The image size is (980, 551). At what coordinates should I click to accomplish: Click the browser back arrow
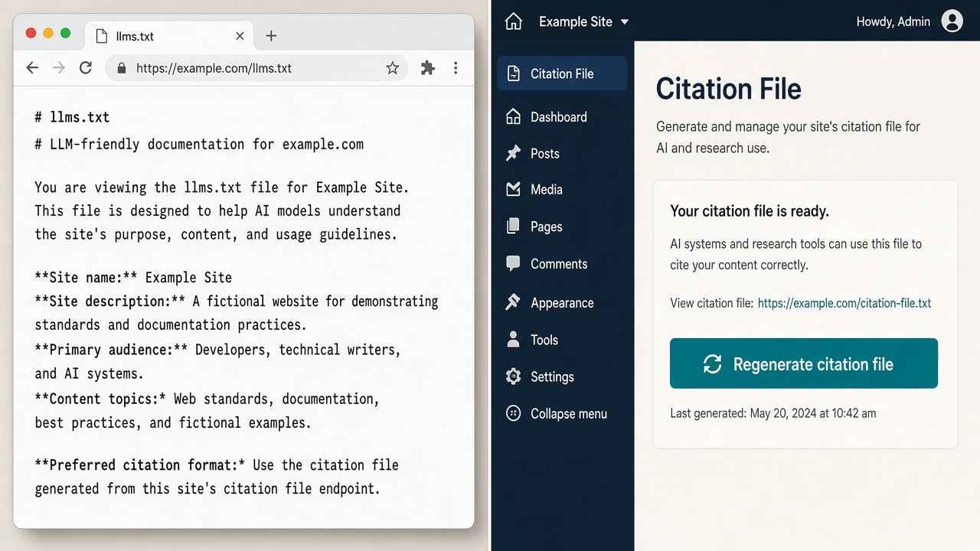click(32, 68)
